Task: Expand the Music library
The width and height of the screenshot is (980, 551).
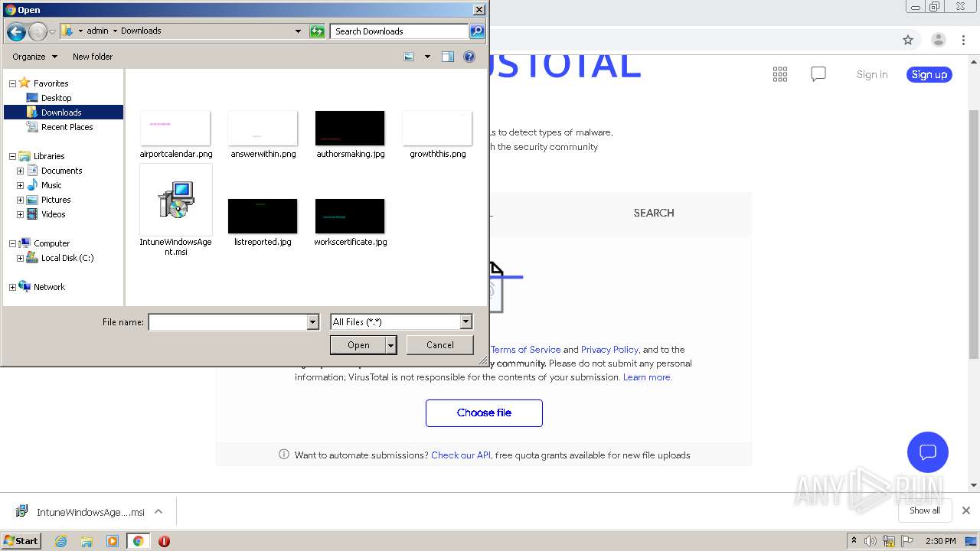Action: click(x=20, y=185)
